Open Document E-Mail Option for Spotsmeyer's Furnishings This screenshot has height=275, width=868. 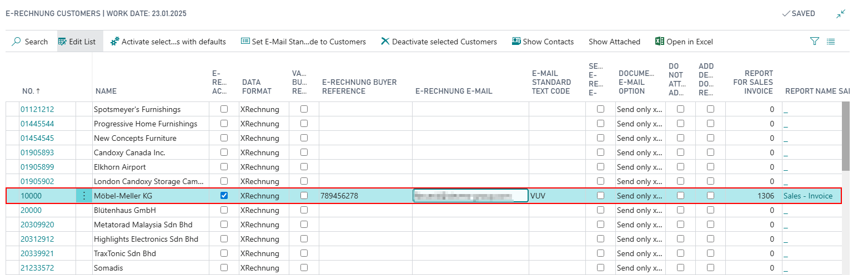click(x=639, y=109)
